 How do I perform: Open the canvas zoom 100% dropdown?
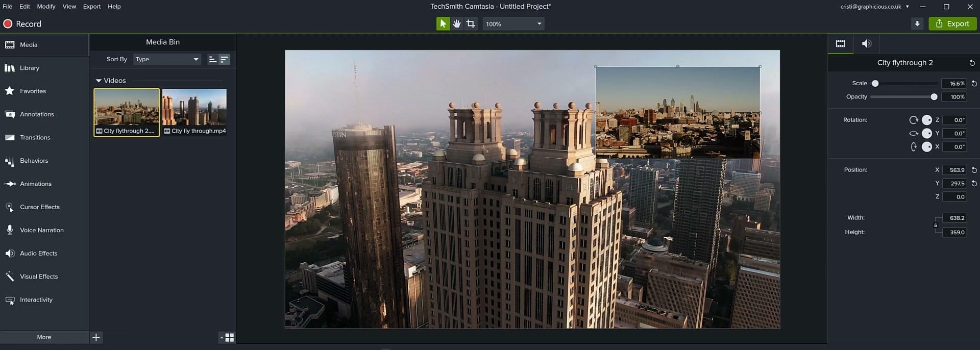513,24
